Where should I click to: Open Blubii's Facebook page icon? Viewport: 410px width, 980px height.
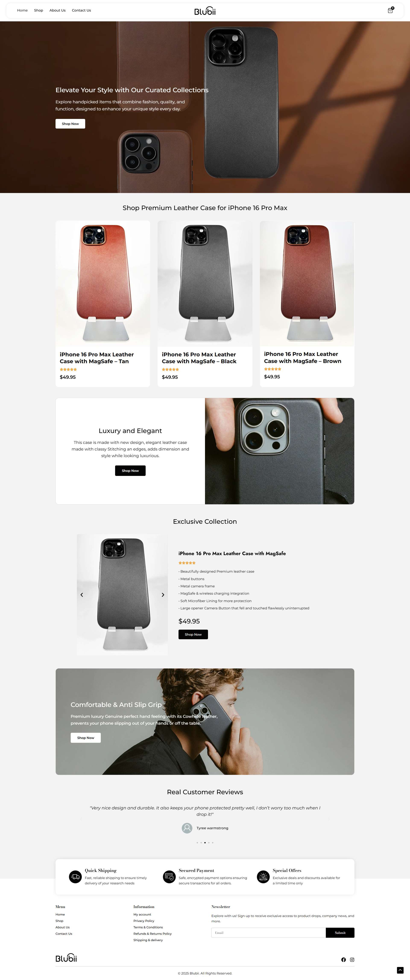click(343, 960)
